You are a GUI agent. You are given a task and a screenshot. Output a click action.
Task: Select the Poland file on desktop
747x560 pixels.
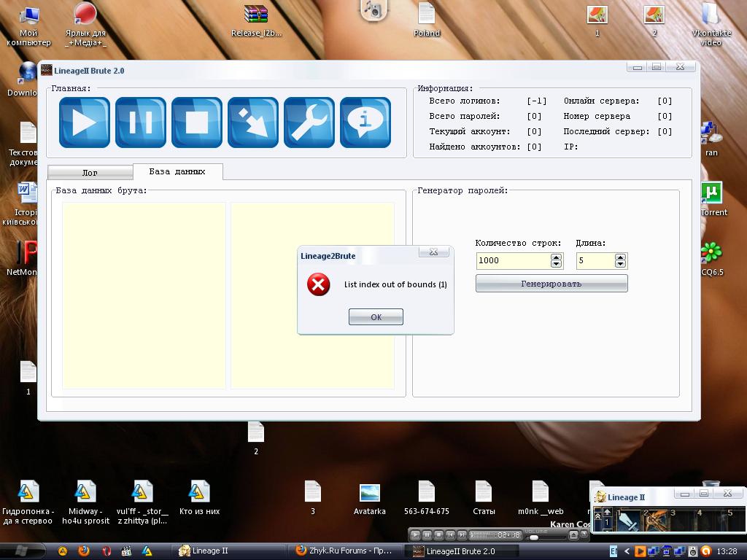point(426,20)
